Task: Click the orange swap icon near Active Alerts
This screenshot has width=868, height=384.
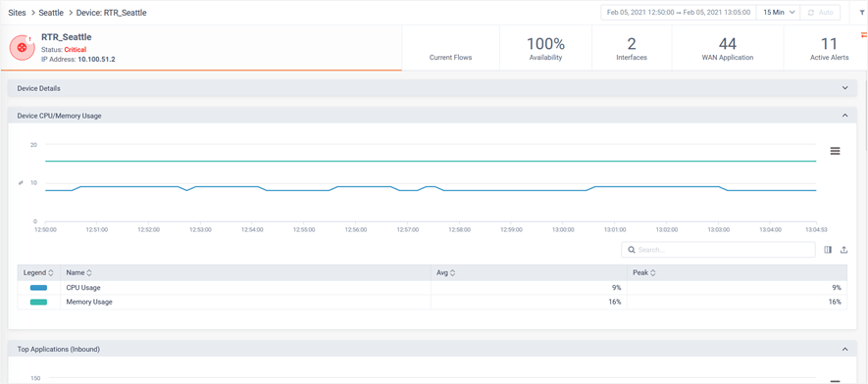Action: coord(863,35)
